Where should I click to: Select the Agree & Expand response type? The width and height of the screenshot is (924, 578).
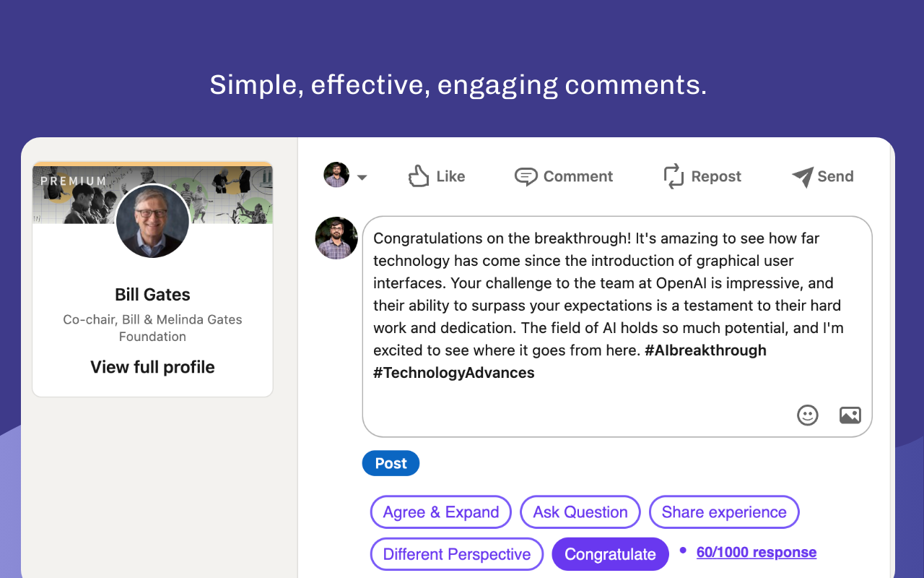pyautogui.click(x=440, y=512)
